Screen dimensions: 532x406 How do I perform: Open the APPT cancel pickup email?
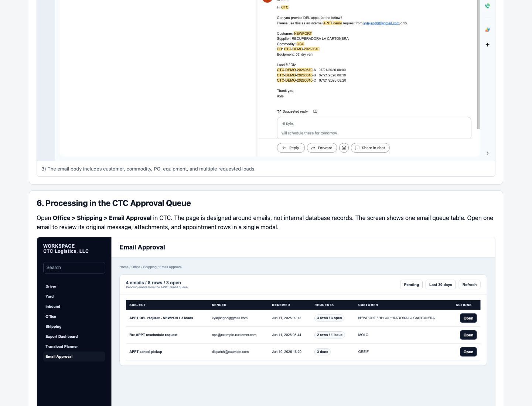coord(468,352)
